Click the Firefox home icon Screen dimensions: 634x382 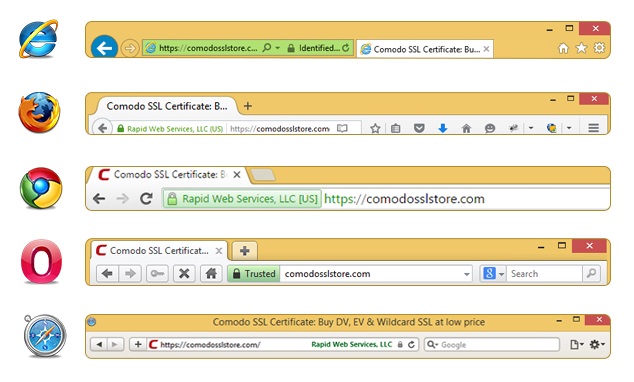(x=466, y=129)
